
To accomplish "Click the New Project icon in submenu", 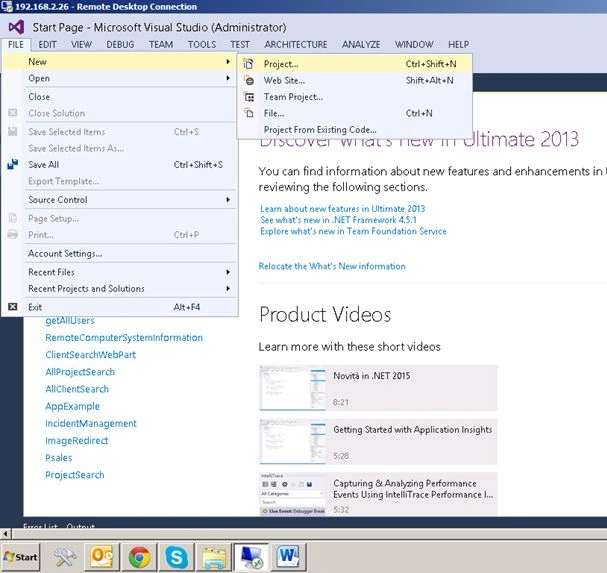I will tap(249, 64).
